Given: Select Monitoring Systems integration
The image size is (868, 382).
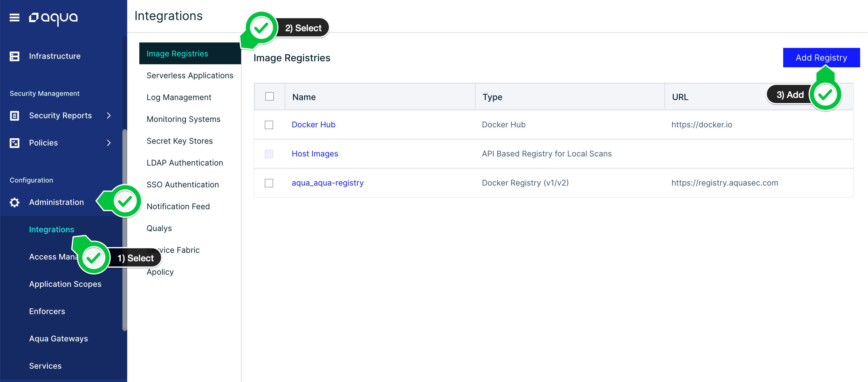Looking at the screenshot, I should point(183,119).
